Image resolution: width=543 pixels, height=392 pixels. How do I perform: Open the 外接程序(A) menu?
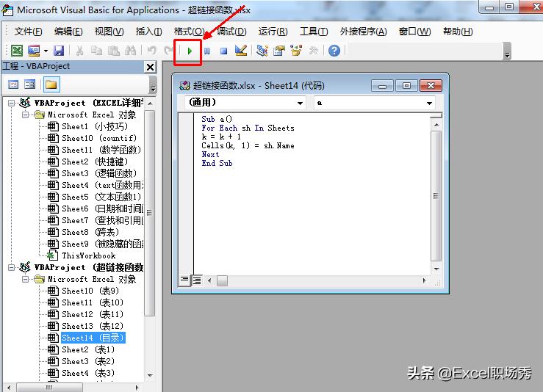pos(363,32)
